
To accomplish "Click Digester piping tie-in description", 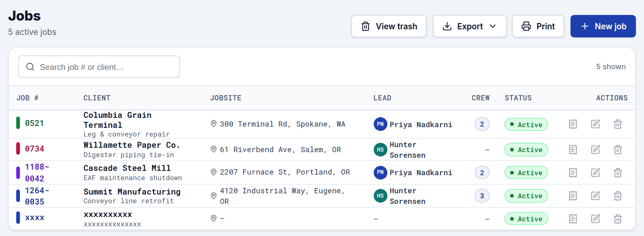I will (x=129, y=155).
